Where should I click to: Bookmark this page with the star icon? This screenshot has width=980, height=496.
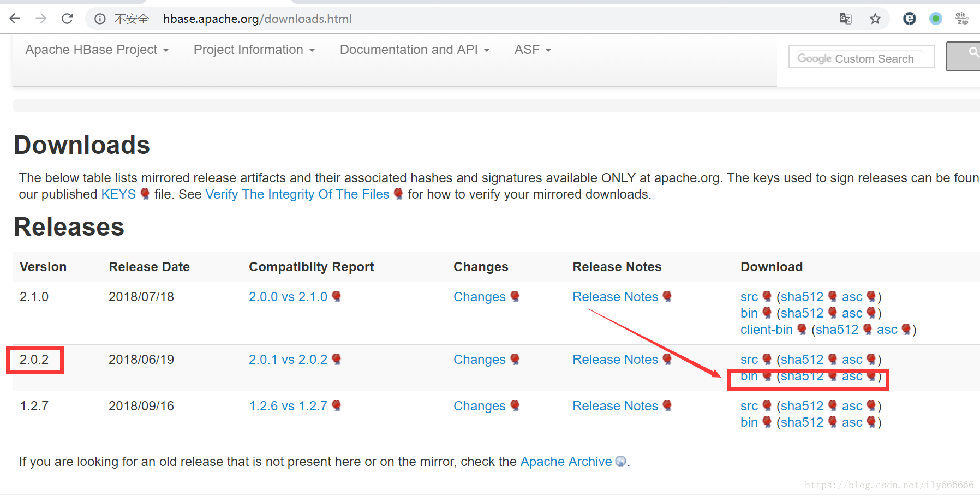(875, 19)
